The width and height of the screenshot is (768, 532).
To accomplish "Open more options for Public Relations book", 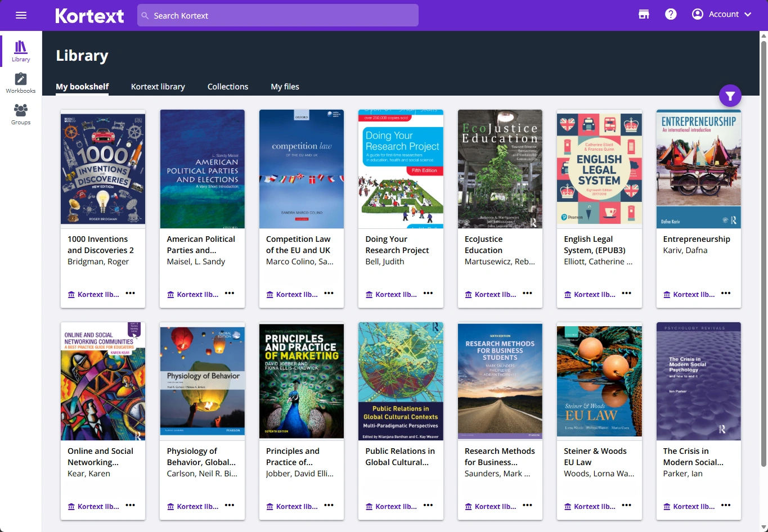I will (x=428, y=506).
